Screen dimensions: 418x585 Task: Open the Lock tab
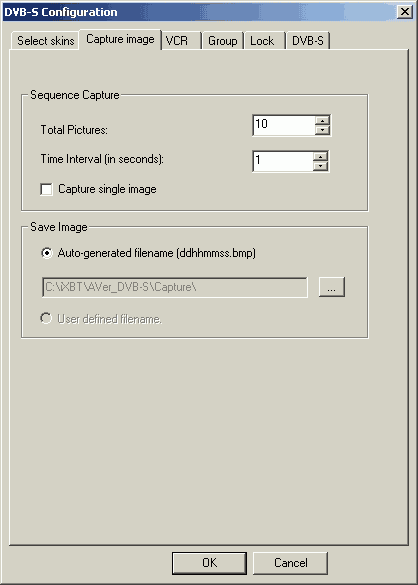click(x=264, y=41)
